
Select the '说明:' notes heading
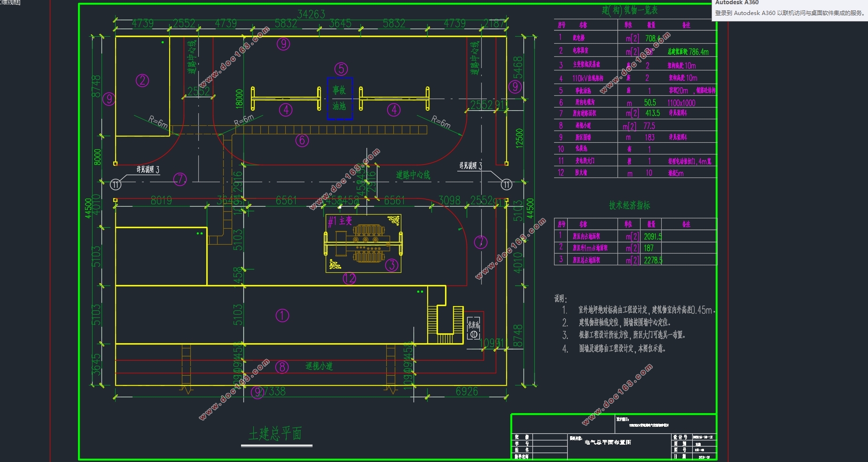[x=561, y=299]
